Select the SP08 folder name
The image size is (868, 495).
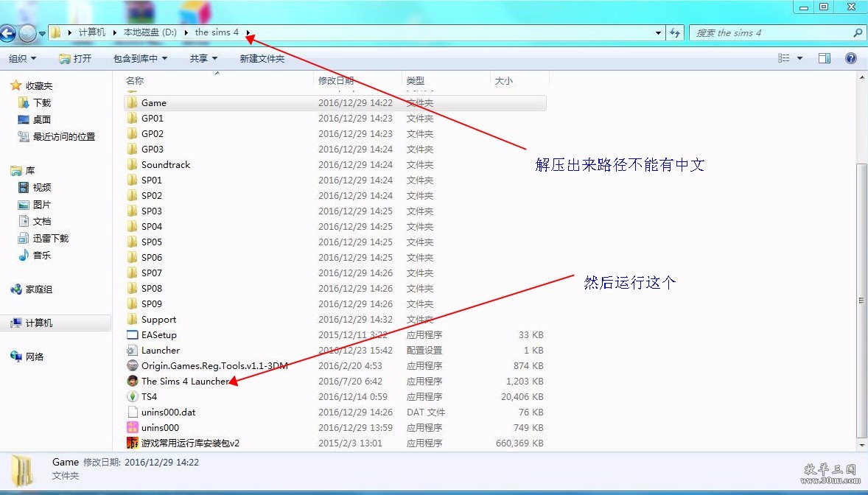pyautogui.click(x=152, y=289)
